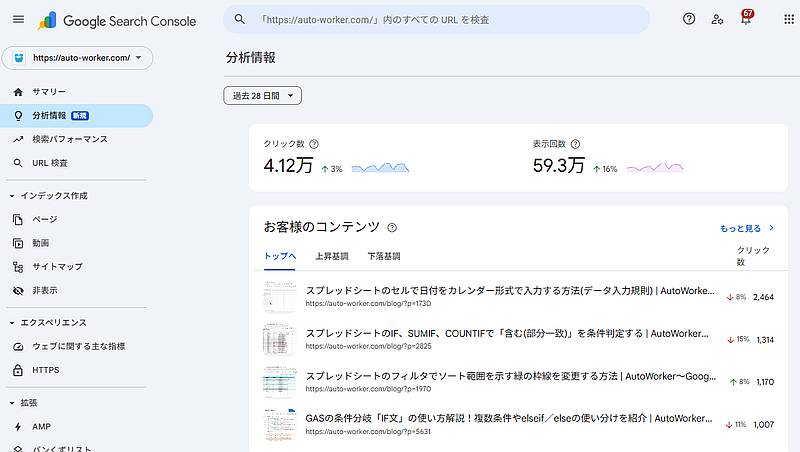Open the カレンダー形式で入力する方法 article row
800x452 pixels.
coord(518,296)
